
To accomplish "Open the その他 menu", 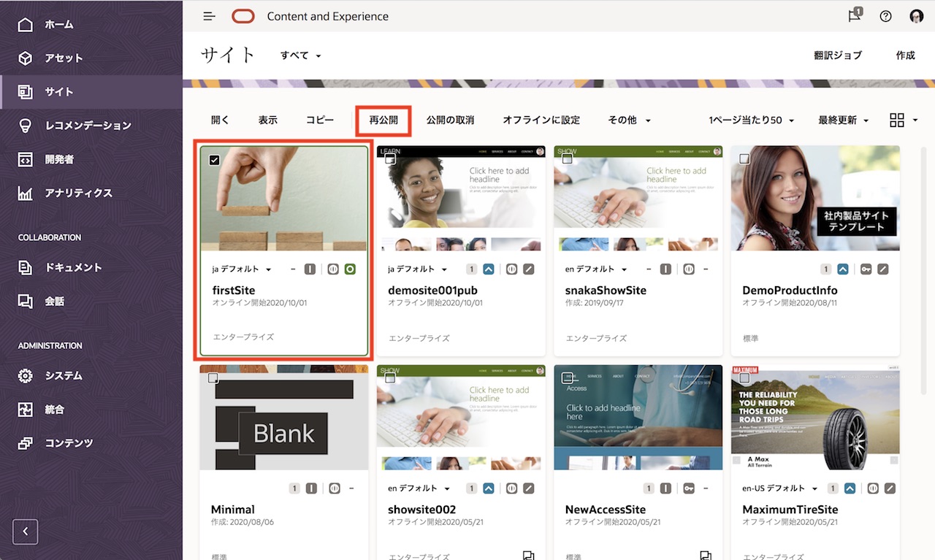I will coord(627,120).
